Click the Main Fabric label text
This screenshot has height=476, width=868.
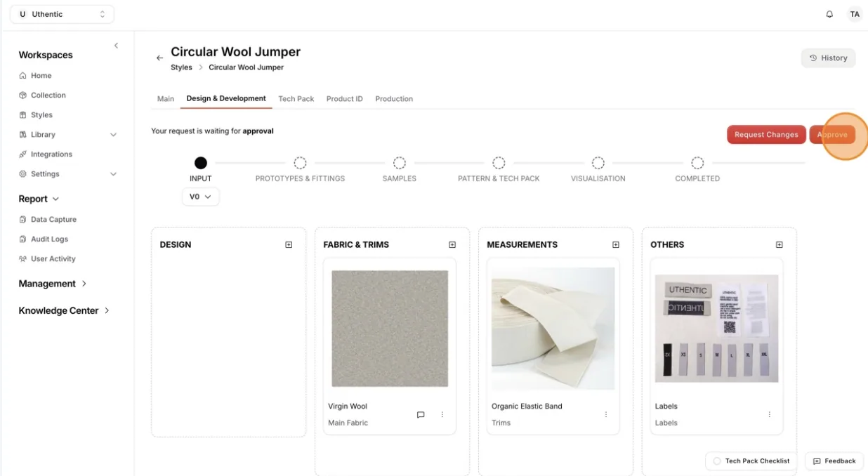(x=348, y=423)
